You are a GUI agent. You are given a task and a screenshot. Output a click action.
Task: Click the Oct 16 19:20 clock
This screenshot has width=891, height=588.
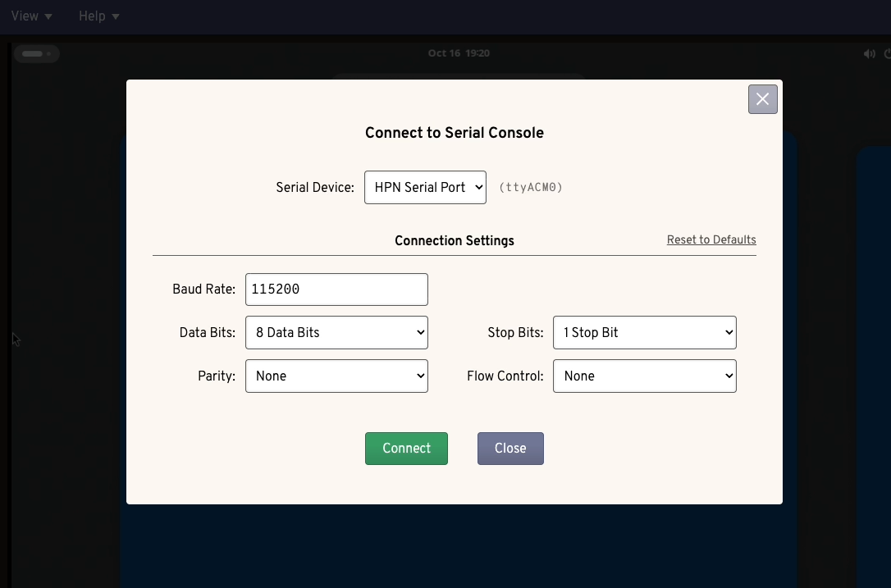458,52
